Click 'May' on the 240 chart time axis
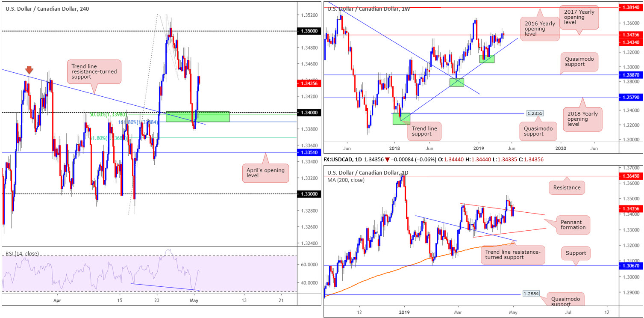The height and width of the screenshot is (318, 644). (x=194, y=300)
